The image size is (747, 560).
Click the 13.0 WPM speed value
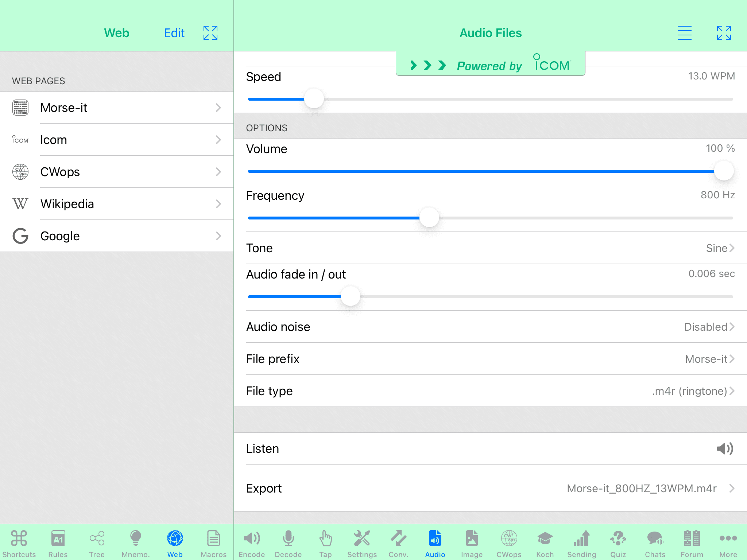[x=711, y=76]
